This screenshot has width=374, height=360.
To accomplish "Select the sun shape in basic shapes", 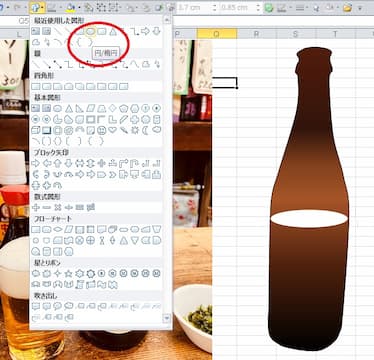I will [x=135, y=130].
